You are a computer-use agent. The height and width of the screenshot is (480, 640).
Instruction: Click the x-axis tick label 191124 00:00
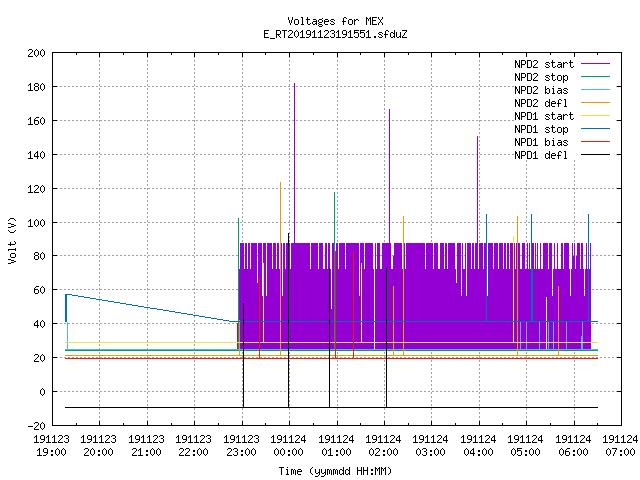[x=289, y=446]
